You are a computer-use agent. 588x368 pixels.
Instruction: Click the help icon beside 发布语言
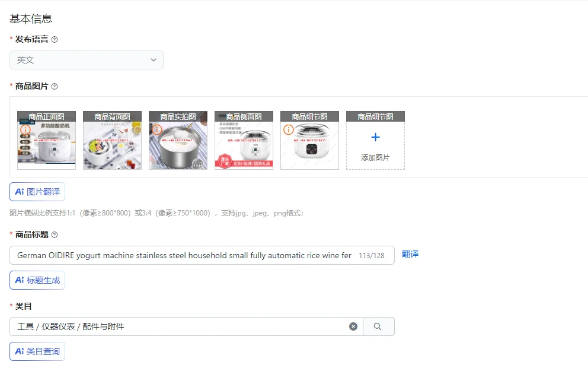[x=55, y=39]
